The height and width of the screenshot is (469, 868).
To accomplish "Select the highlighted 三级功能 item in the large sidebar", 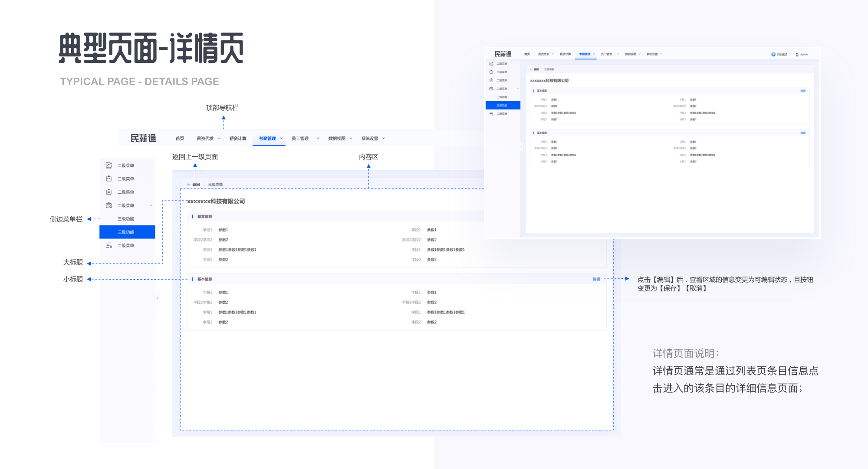I will tap(127, 232).
